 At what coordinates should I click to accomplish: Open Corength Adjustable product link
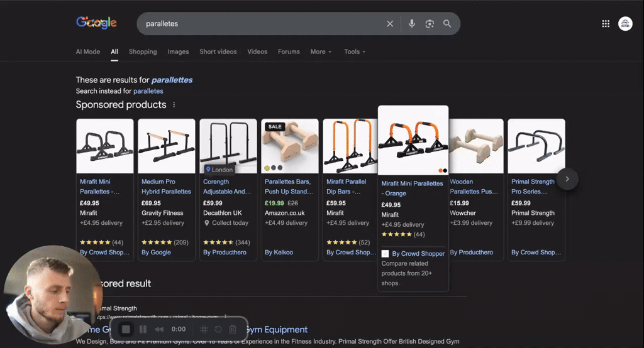pos(227,187)
